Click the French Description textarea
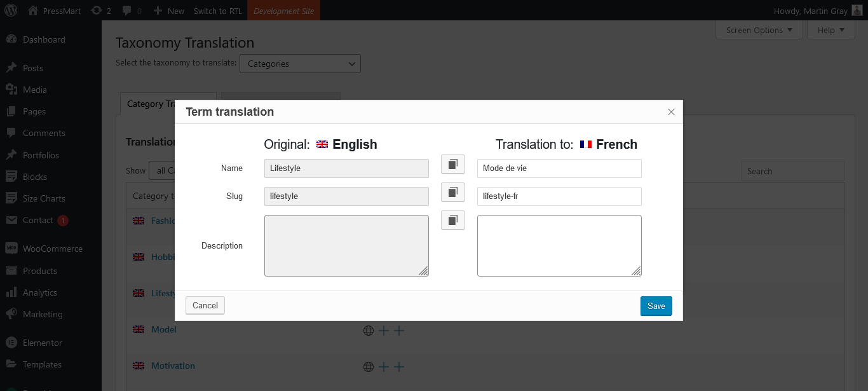The width and height of the screenshot is (868, 391). pyautogui.click(x=559, y=245)
